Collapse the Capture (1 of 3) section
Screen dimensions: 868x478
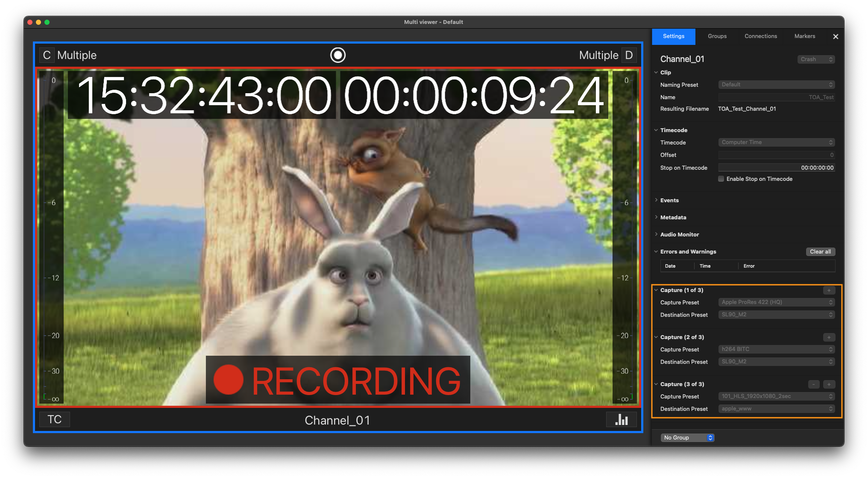[656, 290]
